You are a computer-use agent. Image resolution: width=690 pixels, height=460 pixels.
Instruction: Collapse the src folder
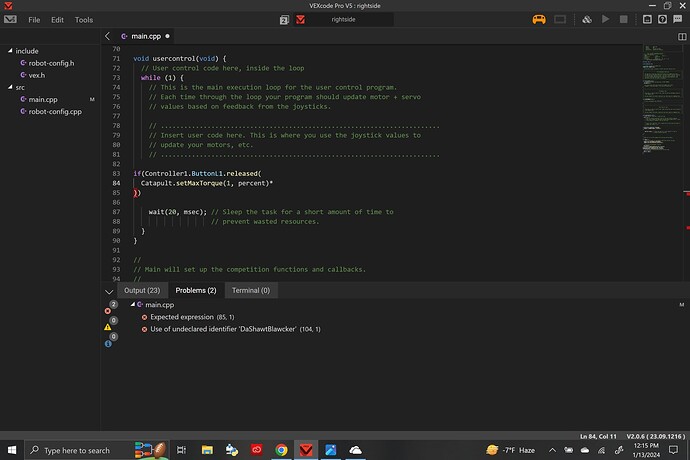pyautogui.click(x=10, y=87)
